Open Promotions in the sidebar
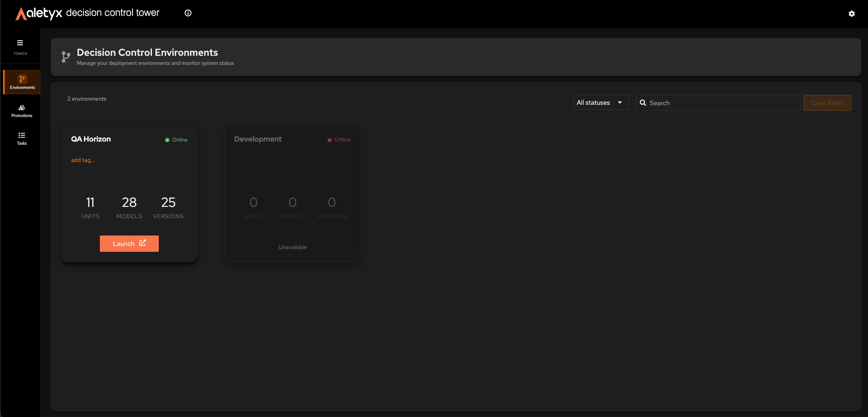This screenshot has height=417, width=868. 22,111
